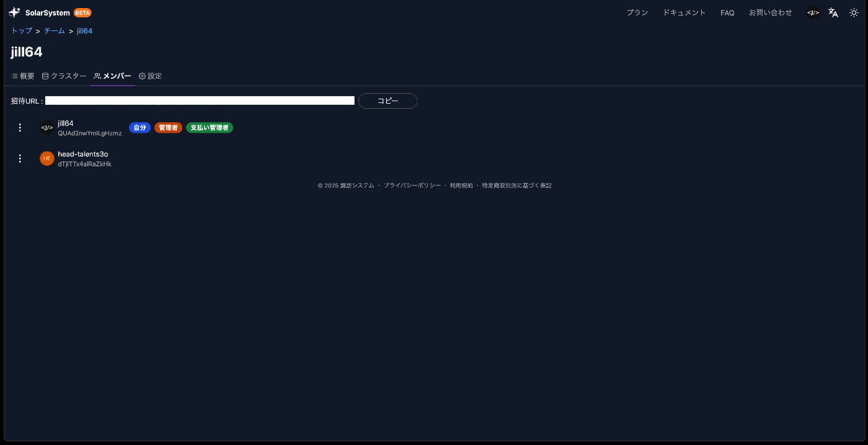Screen dimensions: 868x445
Task: Go to チーム breadcrumb link
Action: [x=55, y=30]
